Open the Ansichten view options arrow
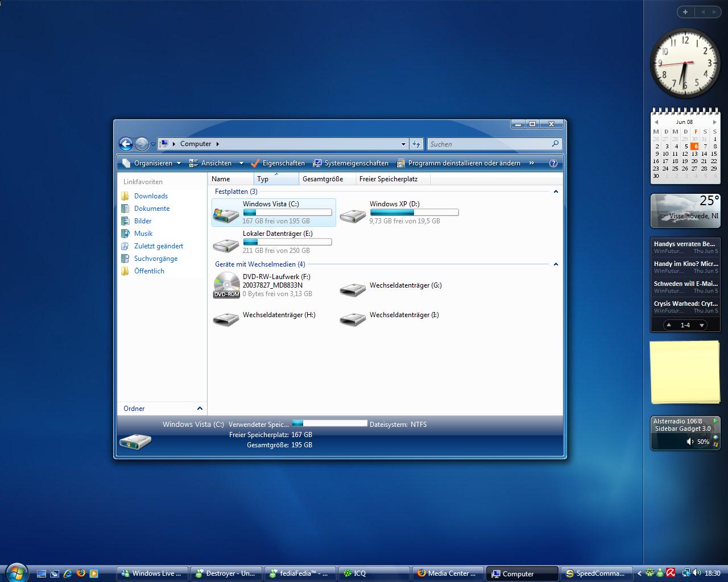This screenshot has height=582, width=728. [x=241, y=163]
